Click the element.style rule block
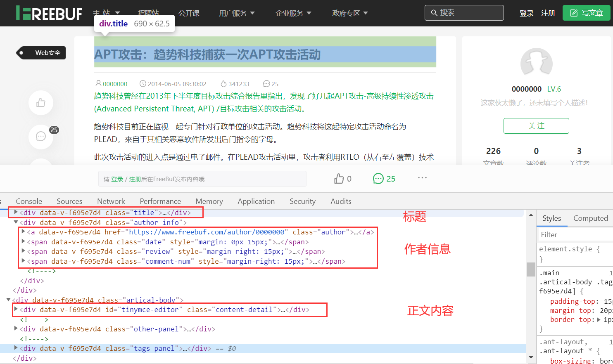The height and width of the screenshot is (364, 613). (x=575, y=254)
